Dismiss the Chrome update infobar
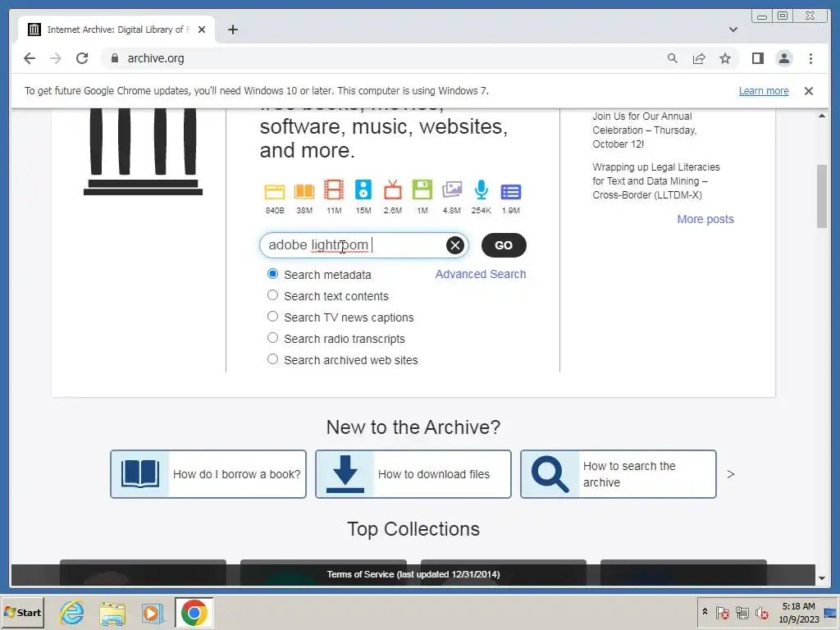The image size is (840, 630). [x=809, y=91]
